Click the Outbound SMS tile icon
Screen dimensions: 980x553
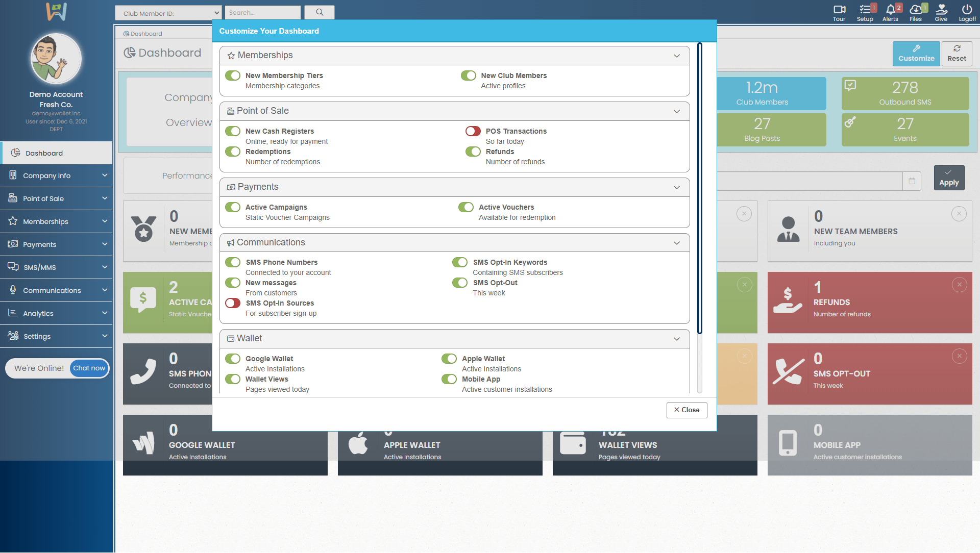tap(850, 85)
